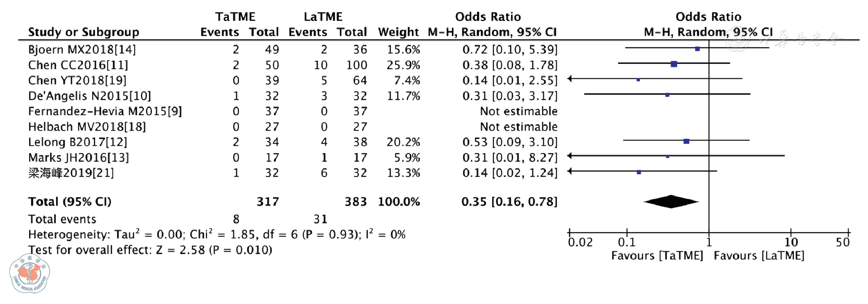Image resolution: width=868 pixels, height=304 pixels.
Task: Click the "Weight" column header
Action: (398, 32)
